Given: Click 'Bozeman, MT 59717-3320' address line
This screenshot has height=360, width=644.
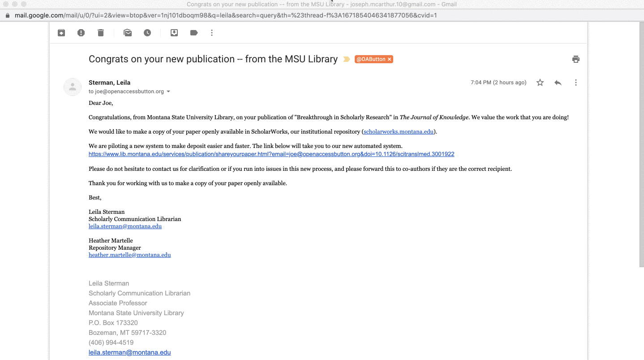Looking at the screenshot, I should tap(128, 333).
